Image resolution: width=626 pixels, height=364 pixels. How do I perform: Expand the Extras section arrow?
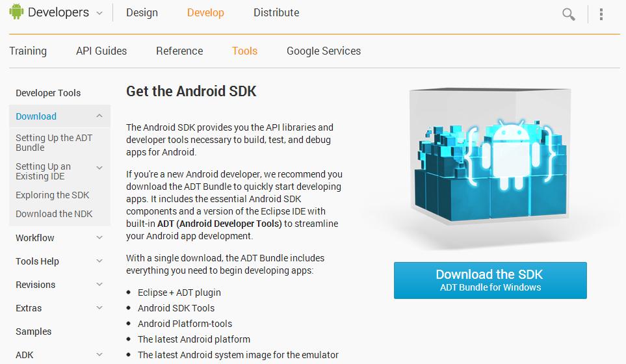point(99,307)
